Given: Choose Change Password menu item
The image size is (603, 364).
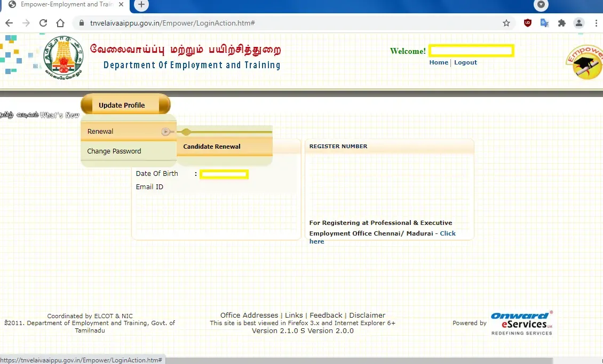Looking at the screenshot, I should (129, 151).
